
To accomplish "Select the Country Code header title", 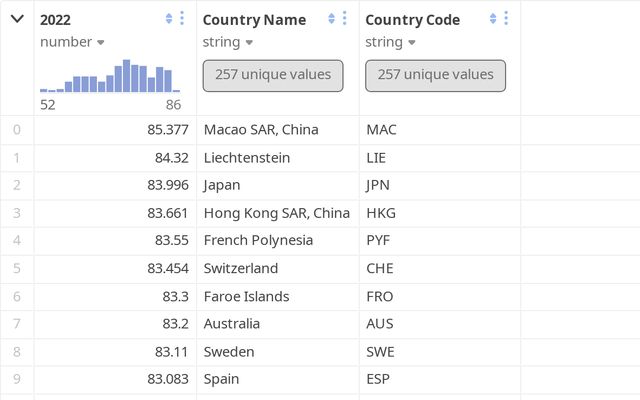I will coord(413,20).
